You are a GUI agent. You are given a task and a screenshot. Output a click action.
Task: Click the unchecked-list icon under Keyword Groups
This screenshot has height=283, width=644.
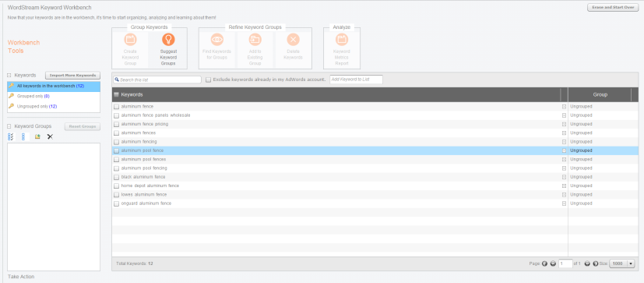(23, 137)
